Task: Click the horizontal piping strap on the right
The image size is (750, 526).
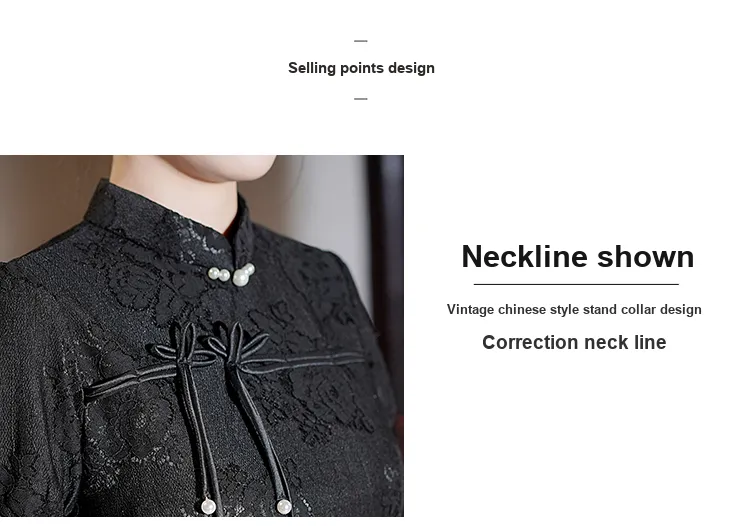Action: (306, 361)
